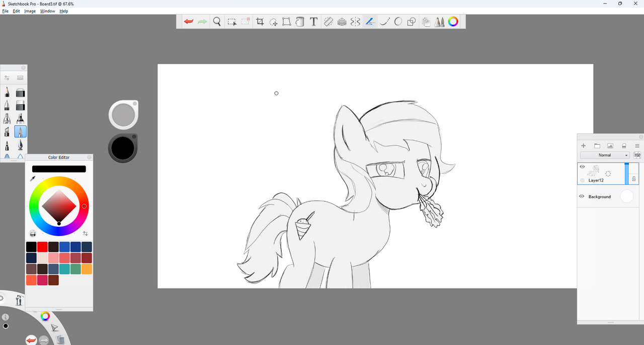
Task: Click the Layer12 thumbnail
Action: [x=595, y=171]
